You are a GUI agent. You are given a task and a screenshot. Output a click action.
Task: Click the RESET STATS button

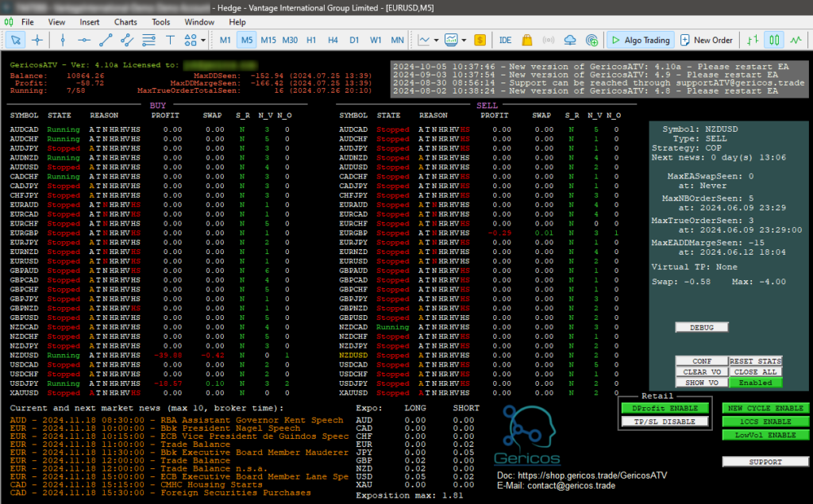[756, 361]
